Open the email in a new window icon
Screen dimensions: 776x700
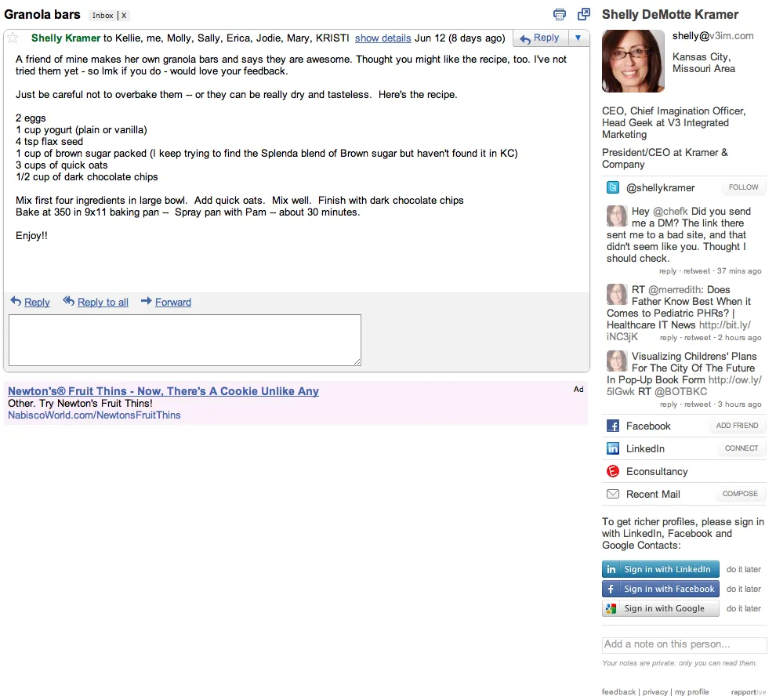click(x=583, y=14)
